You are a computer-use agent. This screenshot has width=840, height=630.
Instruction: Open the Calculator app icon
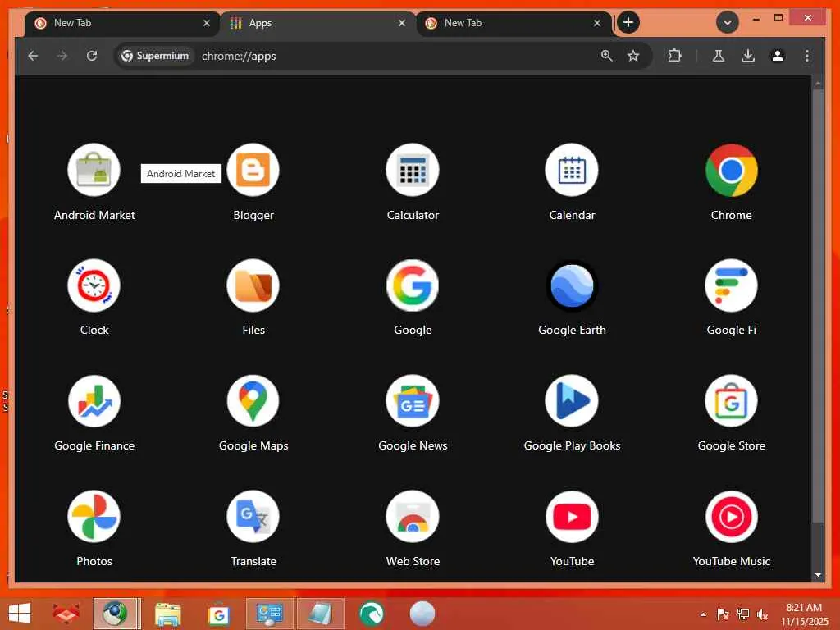[413, 170]
